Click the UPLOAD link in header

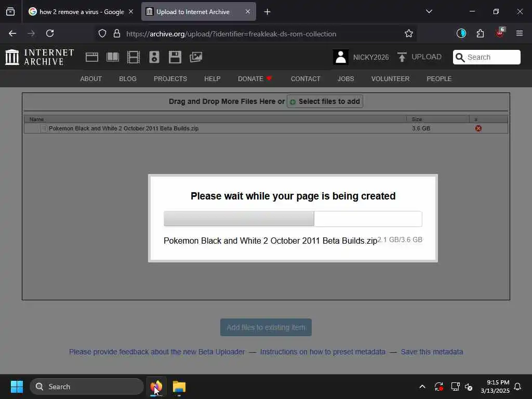pyautogui.click(x=427, y=57)
